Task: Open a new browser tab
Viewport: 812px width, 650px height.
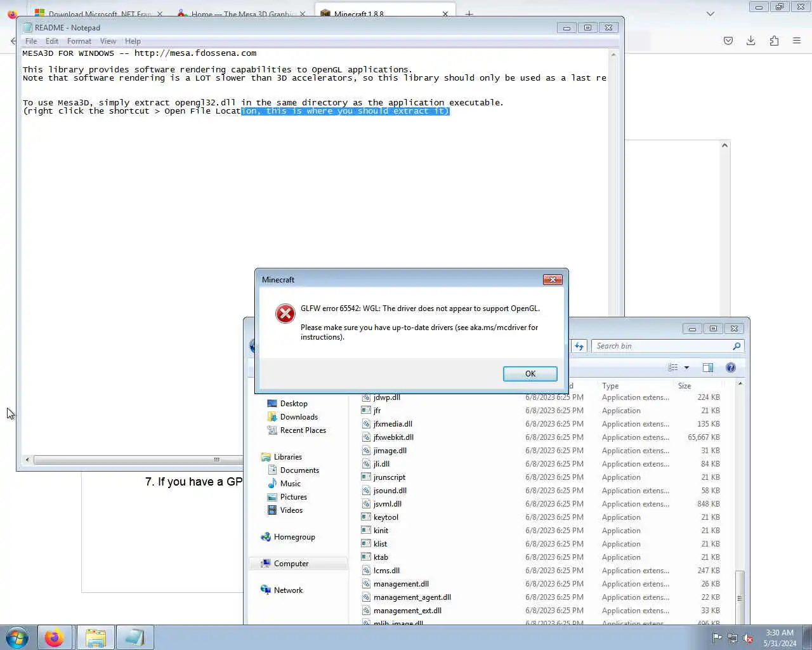Action: tap(469, 13)
